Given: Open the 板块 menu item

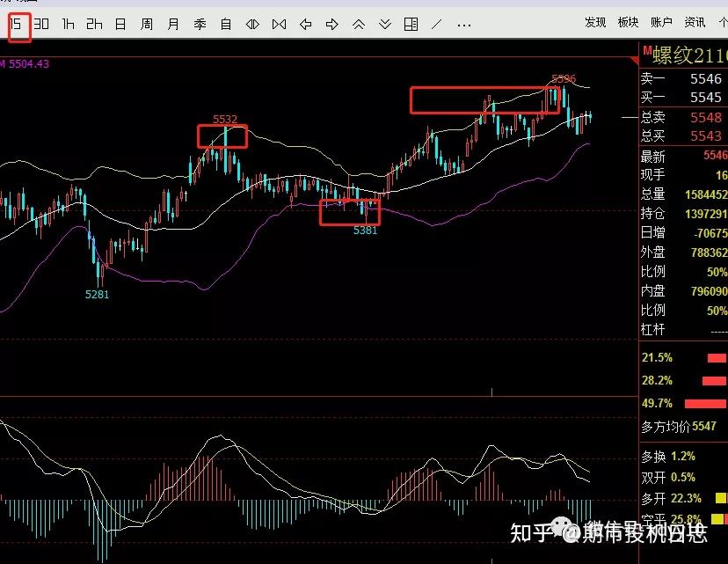Looking at the screenshot, I should click(628, 22).
